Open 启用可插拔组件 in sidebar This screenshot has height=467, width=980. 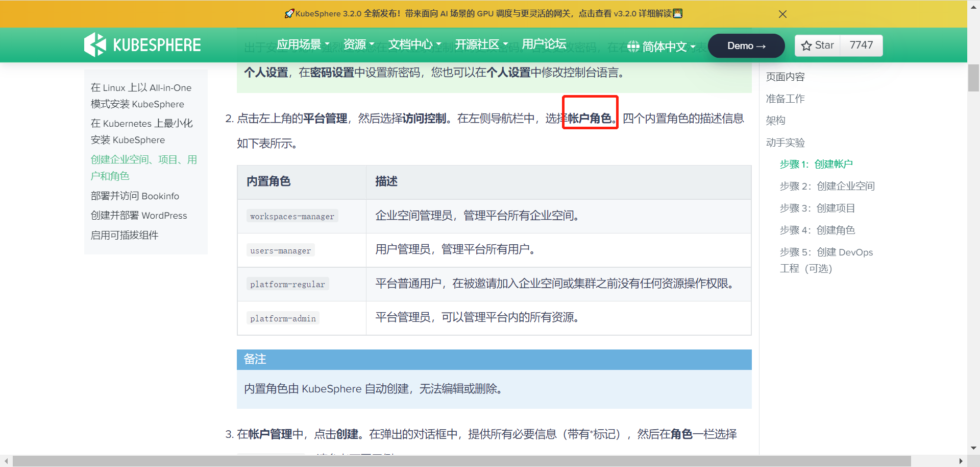(125, 235)
